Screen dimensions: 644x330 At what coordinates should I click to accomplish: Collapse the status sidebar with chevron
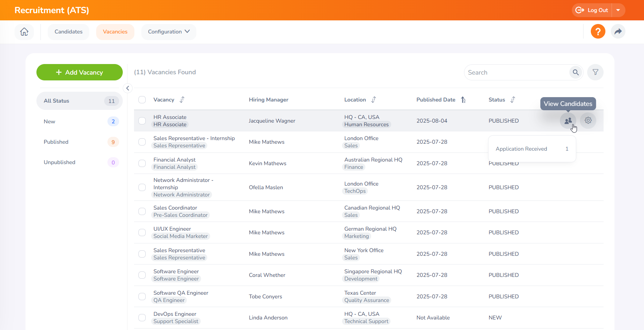click(x=127, y=88)
